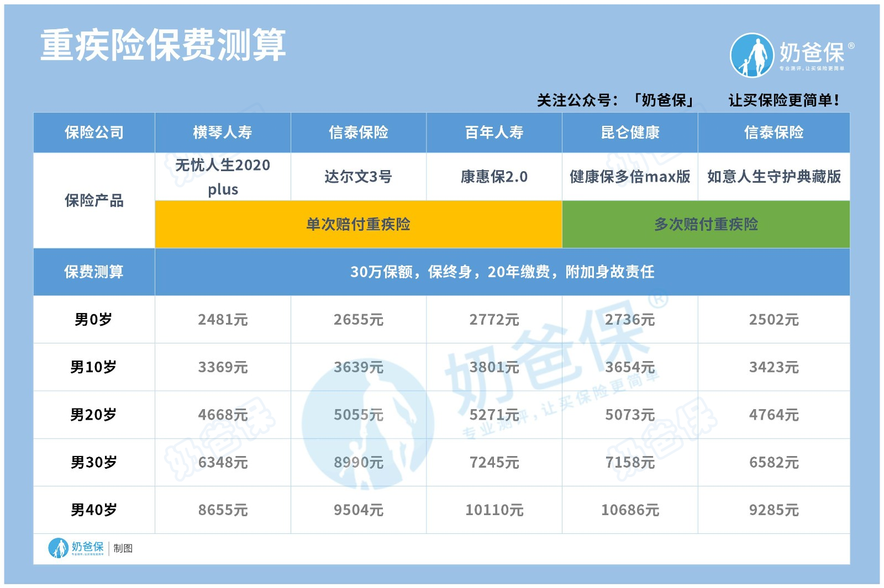Select the 男40岁 row label
Screen dimensions: 884x588
94,509
